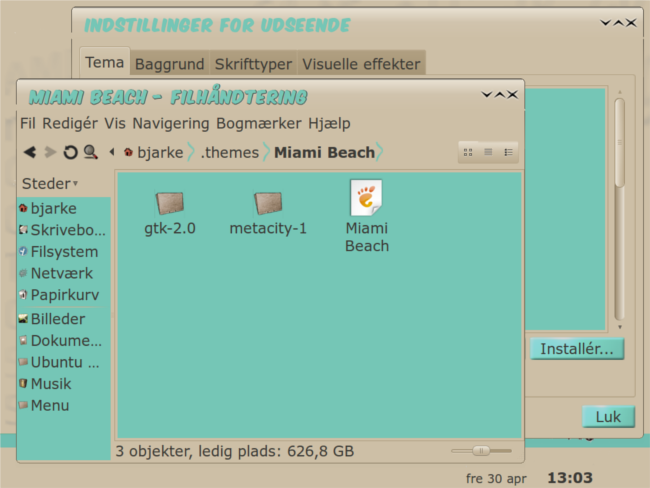Image resolution: width=650 pixels, height=488 pixels.
Task: Switch to compact view in the file manager
Action: point(508,152)
